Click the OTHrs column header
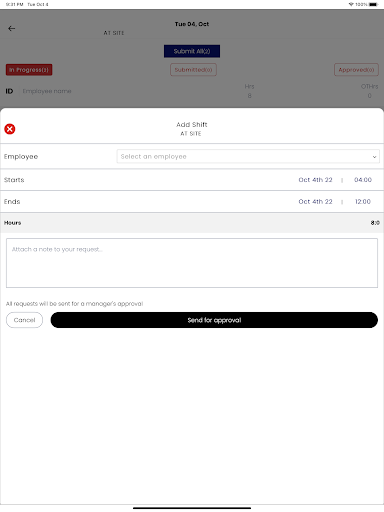This screenshot has width=384, height=512. point(369,86)
